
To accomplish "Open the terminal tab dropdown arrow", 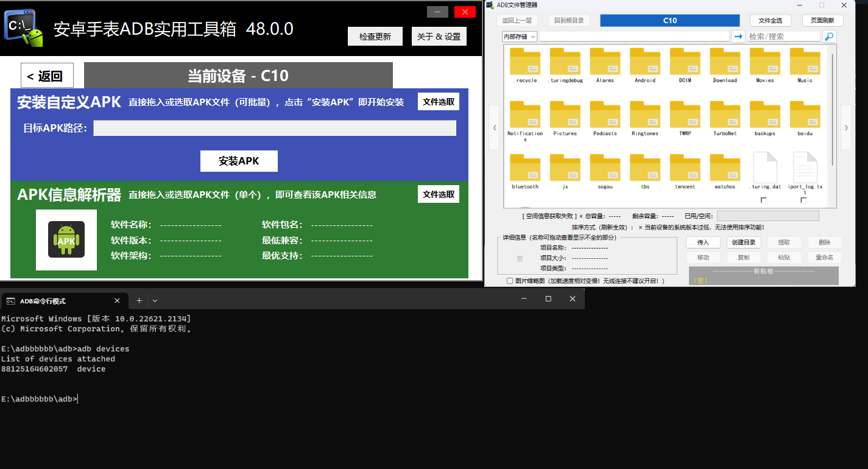I will pyautogui.click(x=155, y=300).
